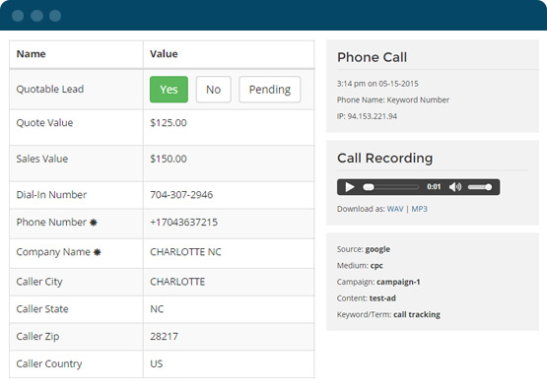Viewport: 547px width, 392px height.
Task: Click the third window control dot
Action: coord(55,16)
